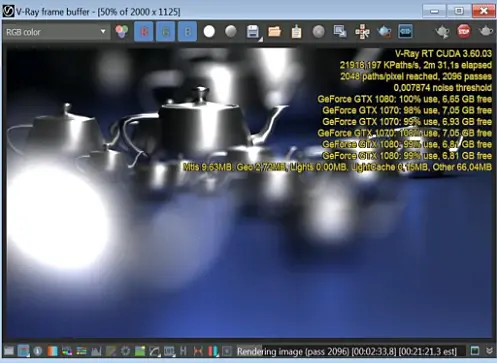Viewport: 497px width, 363px height.
Task: Start render with rightmost teapot icon
Action: pos(486,31)
